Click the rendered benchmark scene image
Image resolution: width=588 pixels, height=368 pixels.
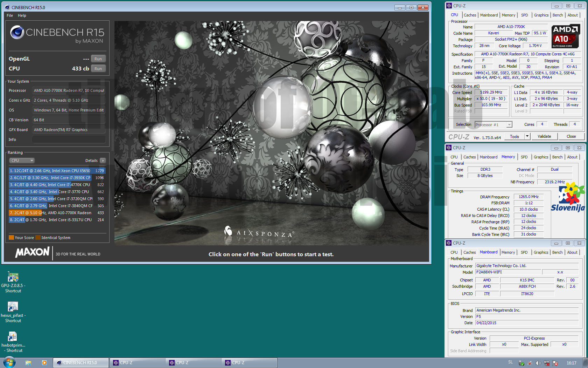tap(271, 133)
